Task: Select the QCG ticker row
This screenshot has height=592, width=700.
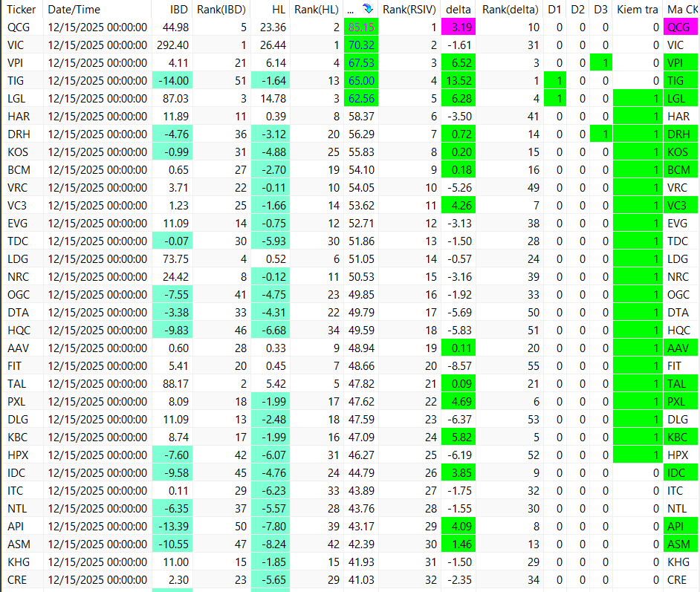Action: [x=350, y=27]
